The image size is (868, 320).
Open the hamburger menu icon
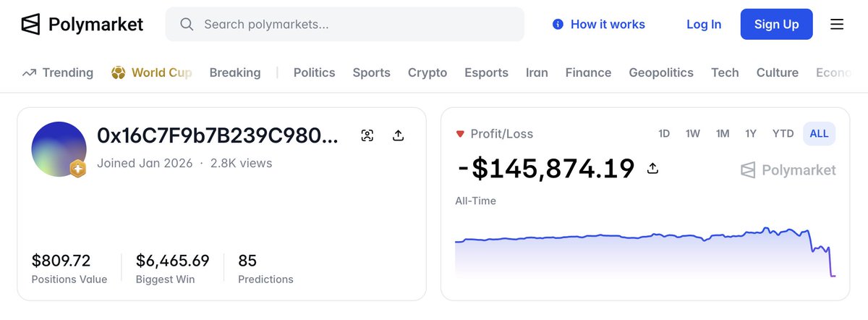tap(837, 25)
